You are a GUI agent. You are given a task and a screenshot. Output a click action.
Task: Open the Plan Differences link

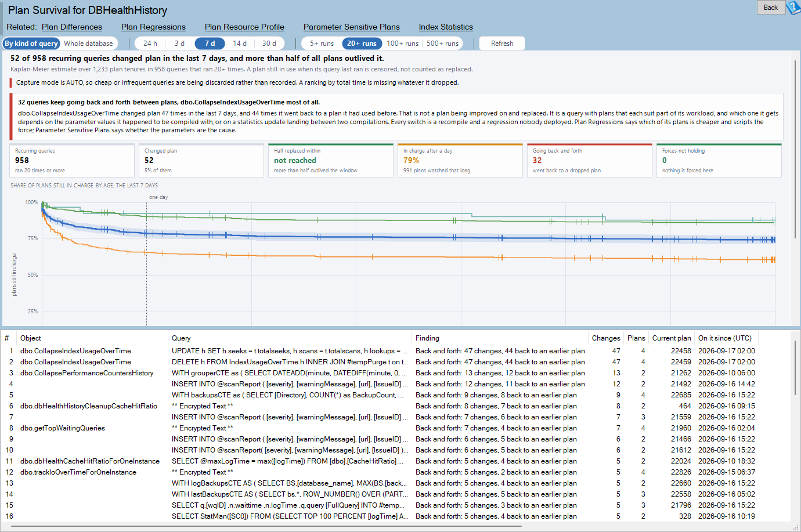(x=72, y=27)
